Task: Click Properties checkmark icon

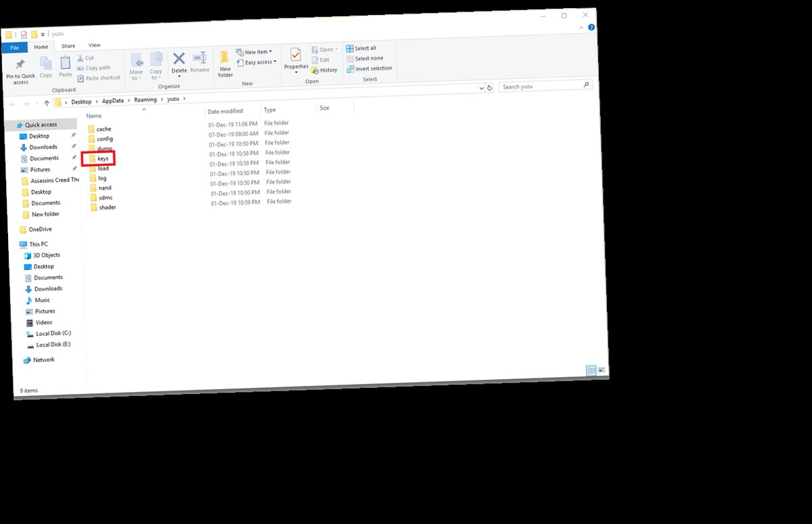Action: click(296, 54)
